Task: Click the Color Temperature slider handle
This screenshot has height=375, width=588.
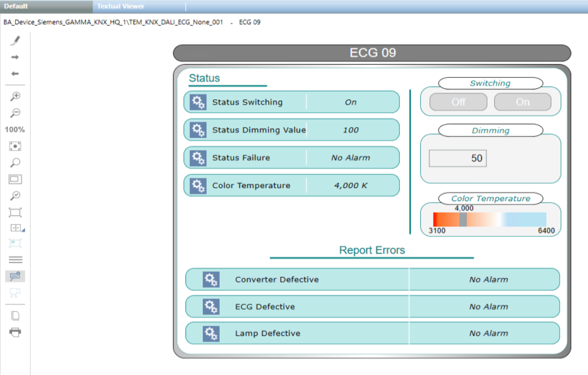Action: [463, 220]
